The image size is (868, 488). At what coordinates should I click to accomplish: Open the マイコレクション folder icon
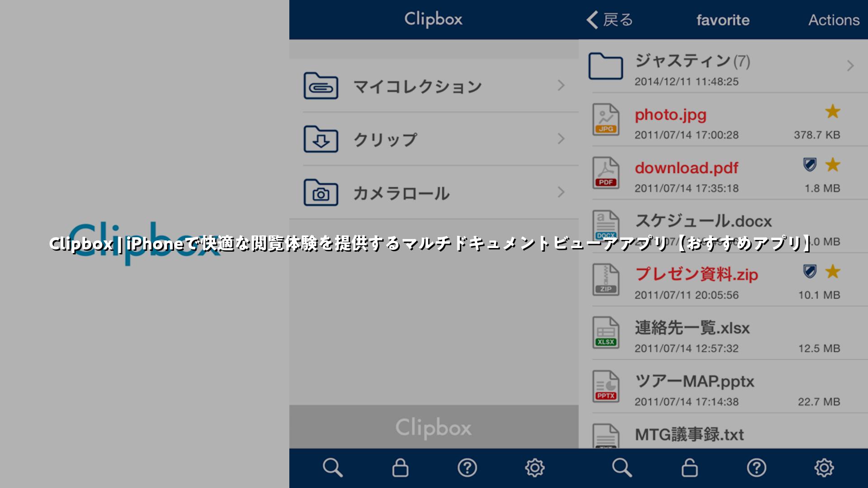coord(321,86)
